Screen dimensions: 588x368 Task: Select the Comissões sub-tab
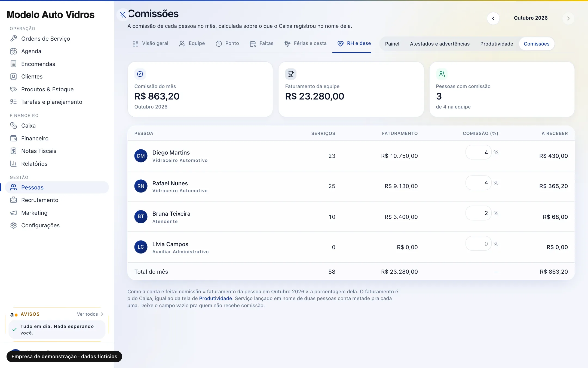tap(537, 44)
